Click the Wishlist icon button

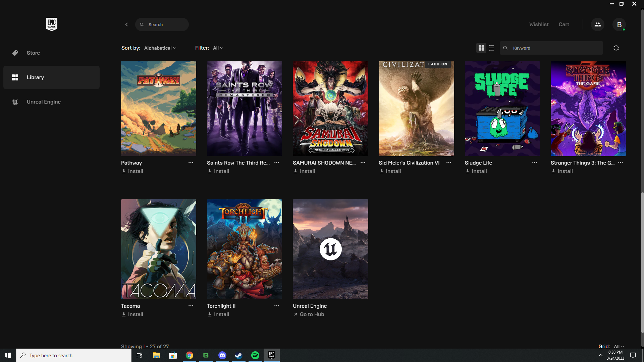539,24
